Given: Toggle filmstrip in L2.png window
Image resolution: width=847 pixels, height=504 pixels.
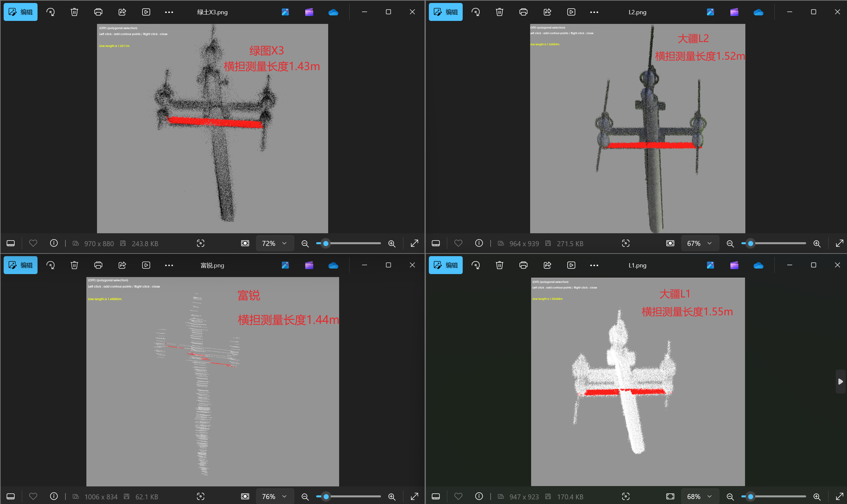Looking at the screenshot, I should [x=436, y=243].
